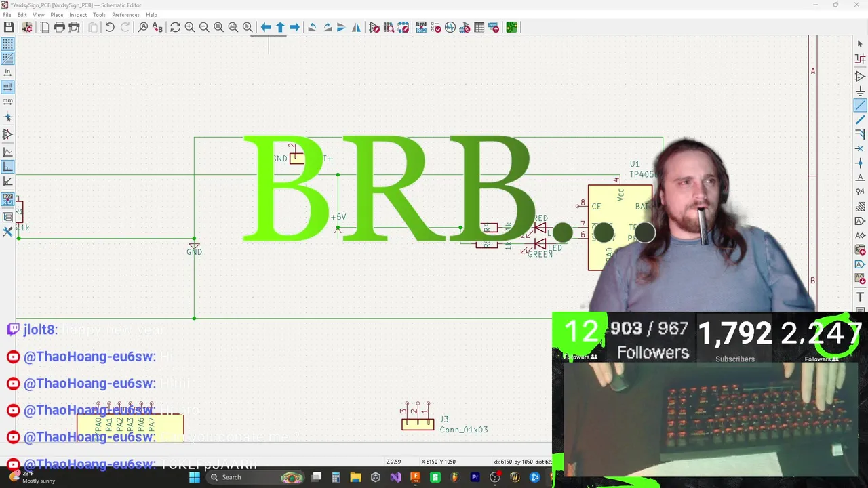Run the Electrical Rules Checker
This screenshot has width=868, height=488.
436,27
